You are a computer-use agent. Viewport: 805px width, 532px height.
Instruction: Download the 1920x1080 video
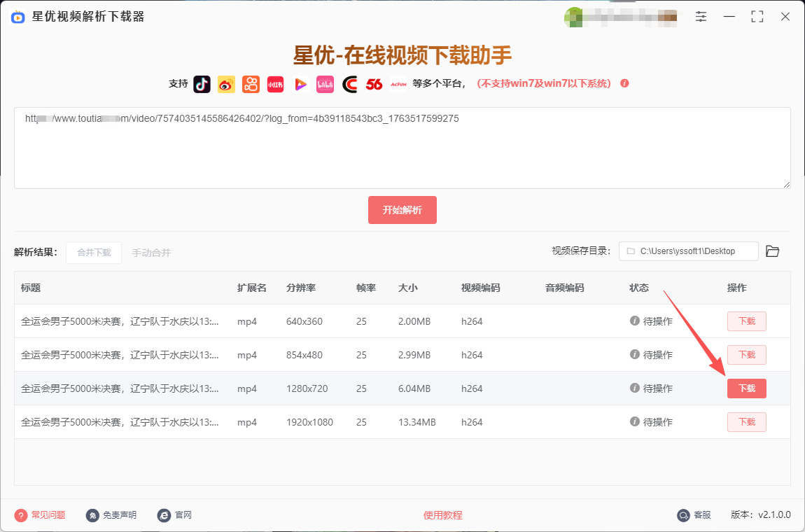click(746, 422)
